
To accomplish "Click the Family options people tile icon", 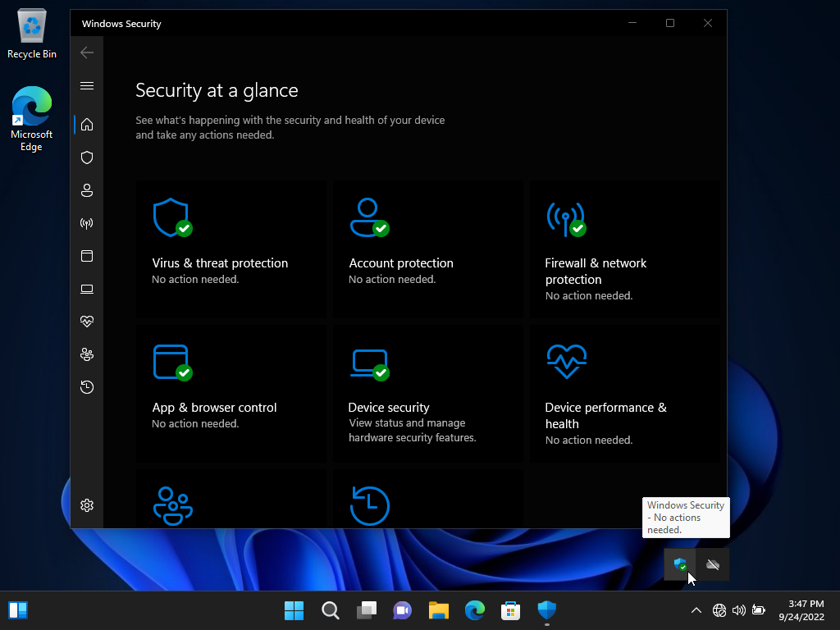I will coord(172,506).
